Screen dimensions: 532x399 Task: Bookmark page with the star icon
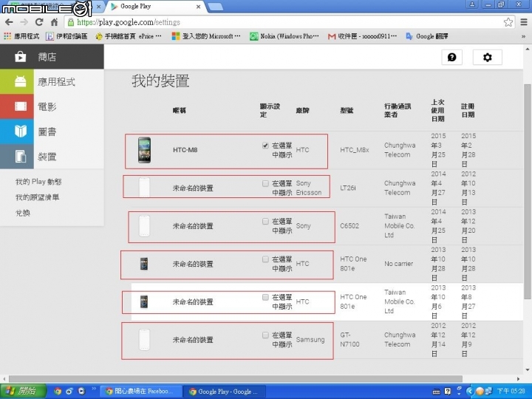(x=508, y=22)
